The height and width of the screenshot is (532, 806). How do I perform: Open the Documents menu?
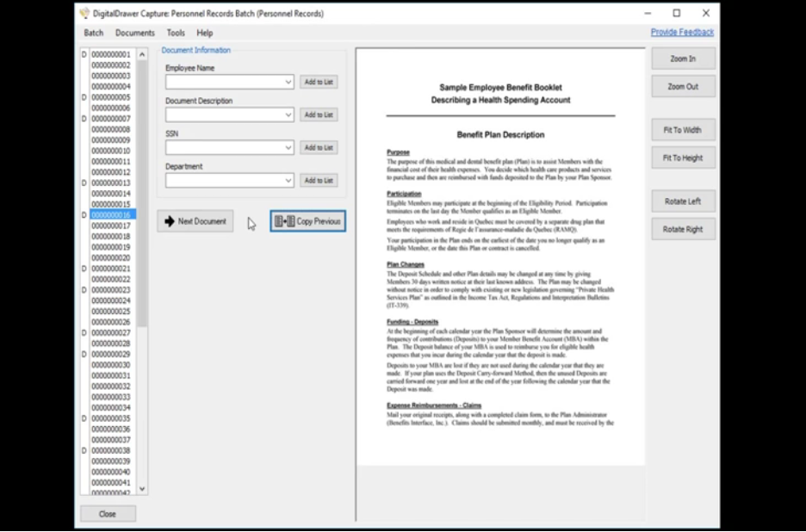coord(134,33)
